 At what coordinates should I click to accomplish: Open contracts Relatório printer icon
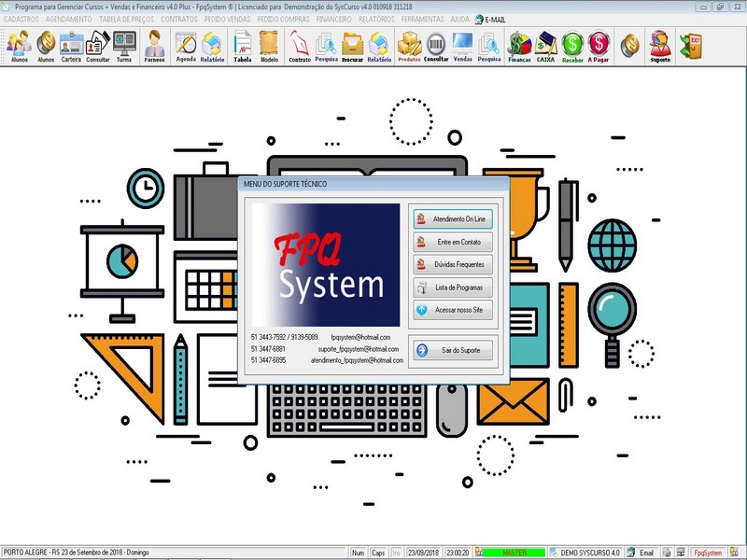379,46
